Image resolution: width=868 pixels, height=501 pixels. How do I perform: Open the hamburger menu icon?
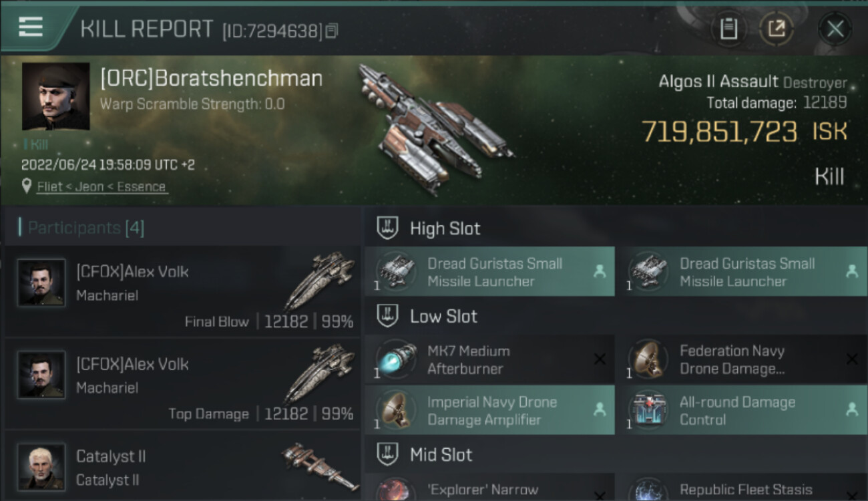pyautogui.click(x=31, y=27)
